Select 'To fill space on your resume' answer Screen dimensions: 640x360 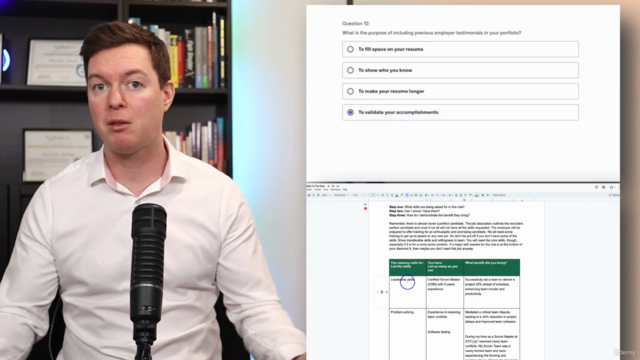point(460,49)
